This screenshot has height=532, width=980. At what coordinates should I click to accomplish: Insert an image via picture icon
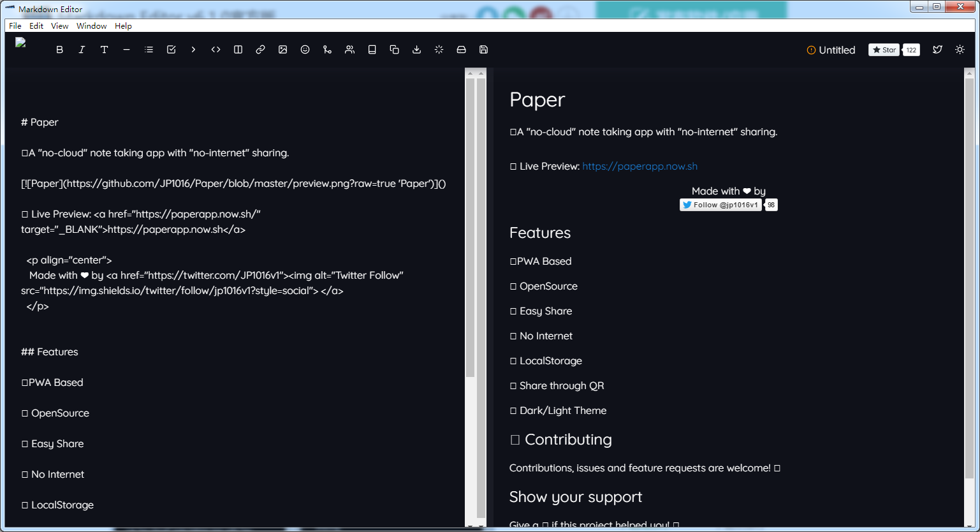282,50
